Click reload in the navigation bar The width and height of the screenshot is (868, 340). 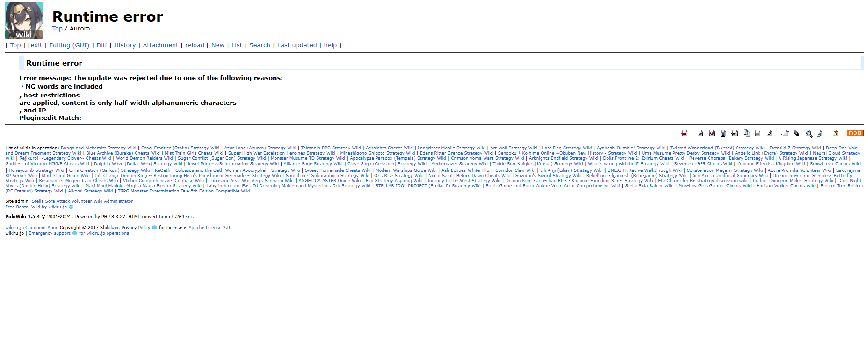[195, 45]
